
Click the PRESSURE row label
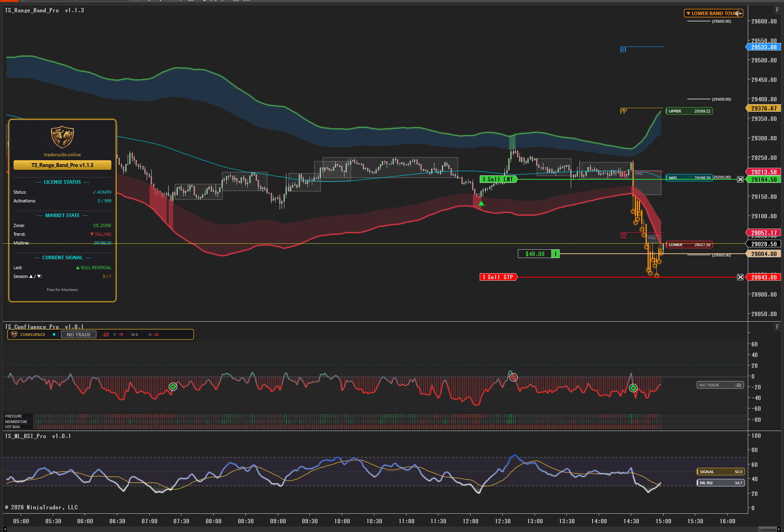click(x=14, y=416)
